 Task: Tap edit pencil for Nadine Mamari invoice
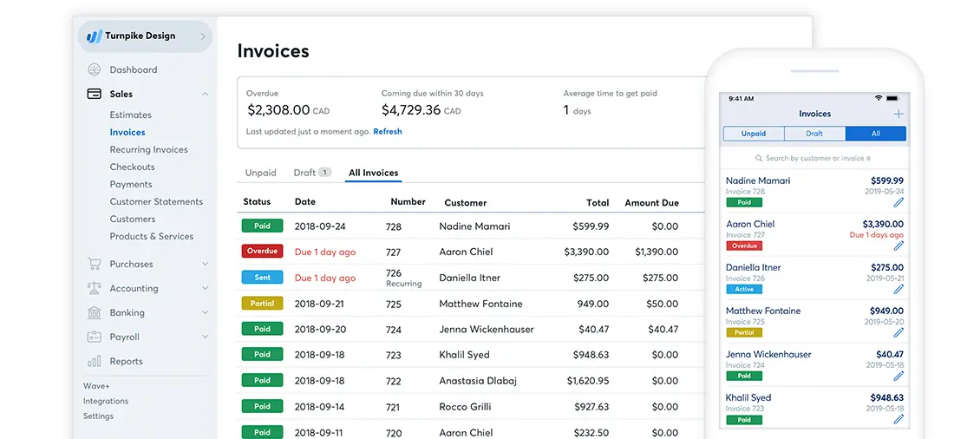pos(898,202)
